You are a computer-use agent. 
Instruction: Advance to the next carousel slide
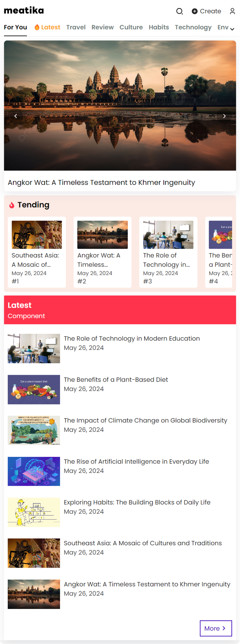click(224, 116)
